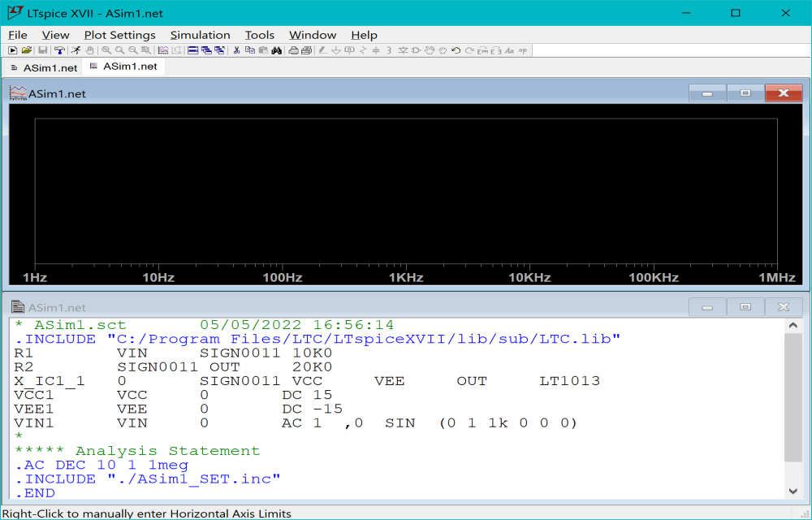Click the SPICE directive .op icon
This screenshot has height=520, width=812.
[x=522, y=50]
